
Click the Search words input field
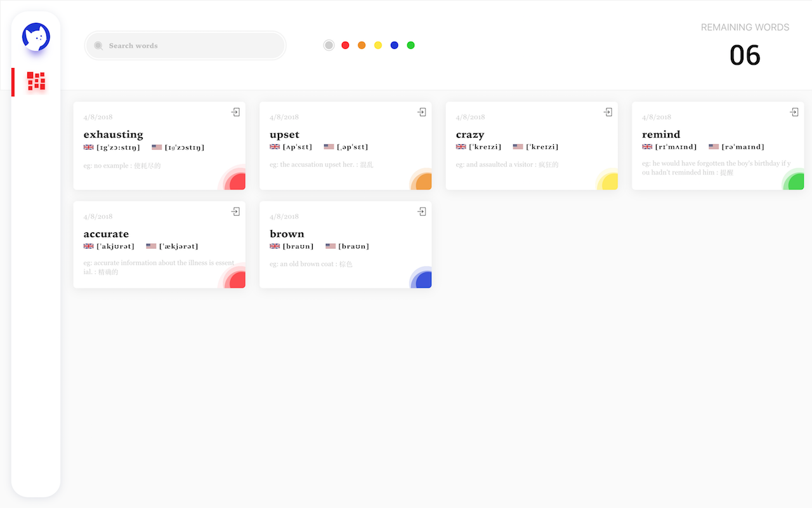coord(185,46)
